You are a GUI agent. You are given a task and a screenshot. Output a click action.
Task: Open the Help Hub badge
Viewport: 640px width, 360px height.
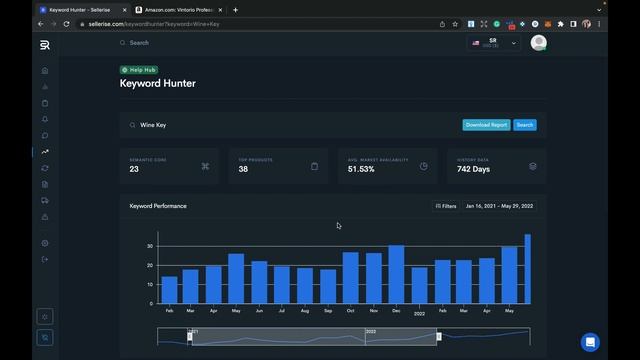(x=139, y=70)
